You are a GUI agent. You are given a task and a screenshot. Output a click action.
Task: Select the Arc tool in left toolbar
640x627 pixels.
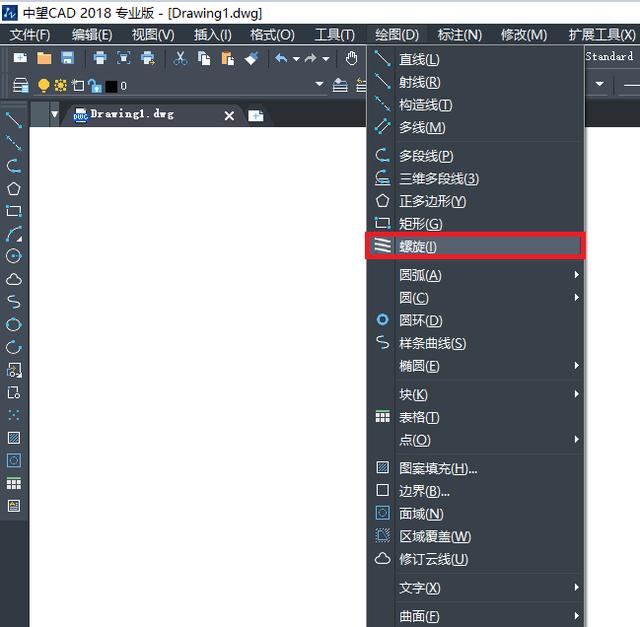pyautogui.click(x=14, y=233)
